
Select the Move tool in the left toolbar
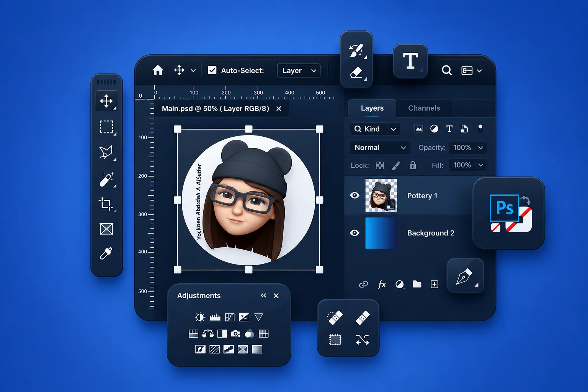tap(106, 101)
